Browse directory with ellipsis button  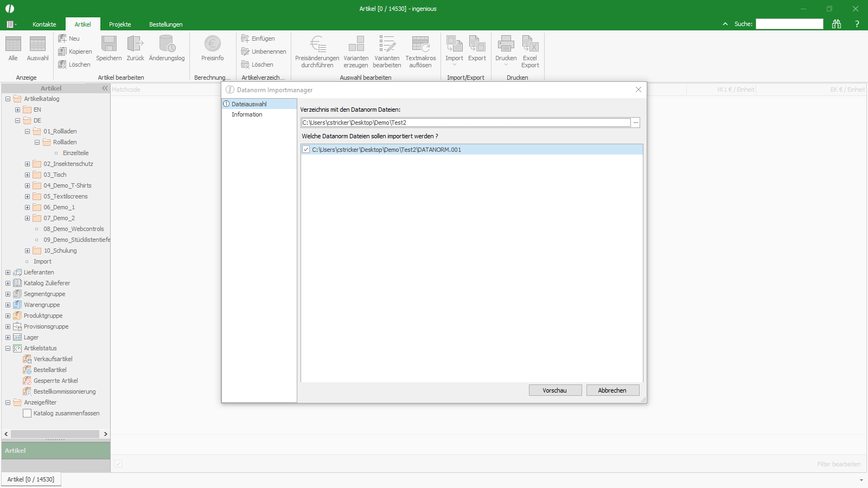[636, 123]
